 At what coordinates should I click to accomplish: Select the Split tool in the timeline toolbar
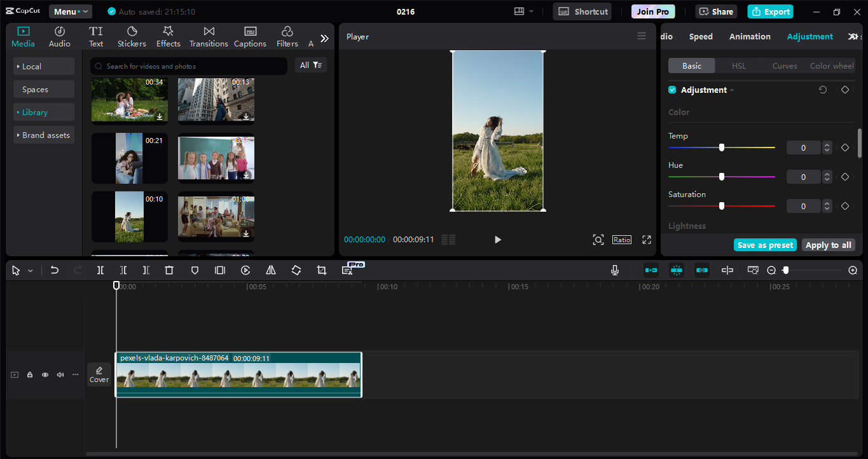(x=100, y=270)
